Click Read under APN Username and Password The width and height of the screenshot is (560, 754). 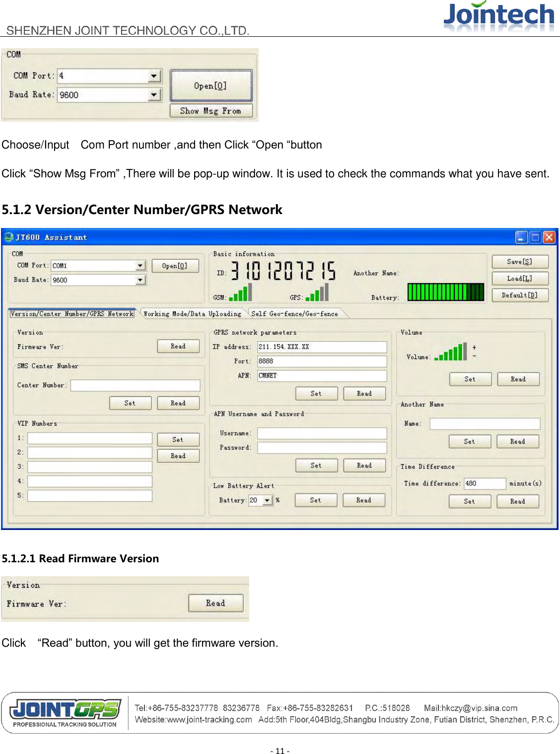(x=364, y=465)
